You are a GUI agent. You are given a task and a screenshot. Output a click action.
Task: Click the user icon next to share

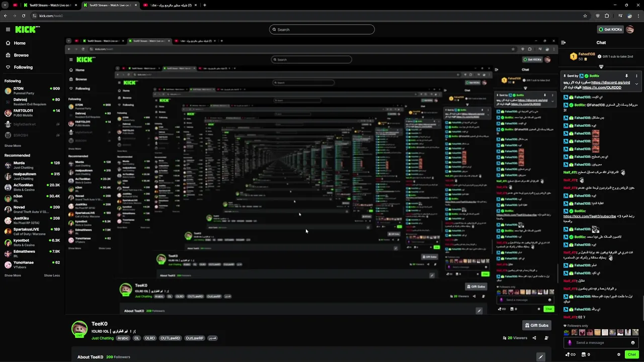click(546, 338)
